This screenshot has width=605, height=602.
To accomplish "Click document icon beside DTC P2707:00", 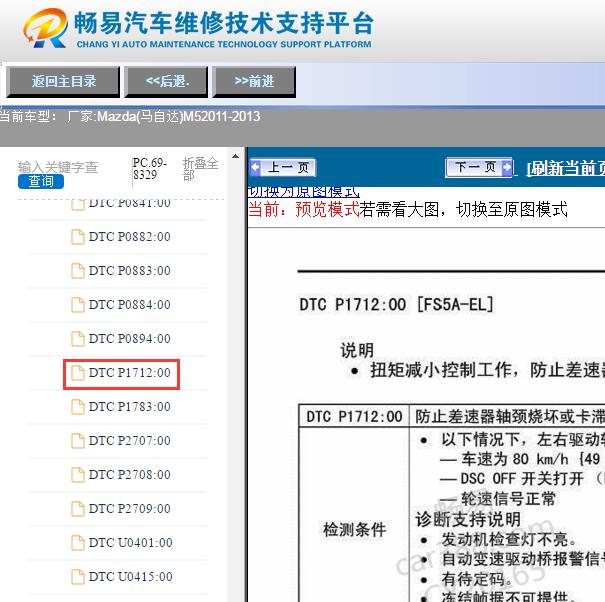I will pos(78,441).
